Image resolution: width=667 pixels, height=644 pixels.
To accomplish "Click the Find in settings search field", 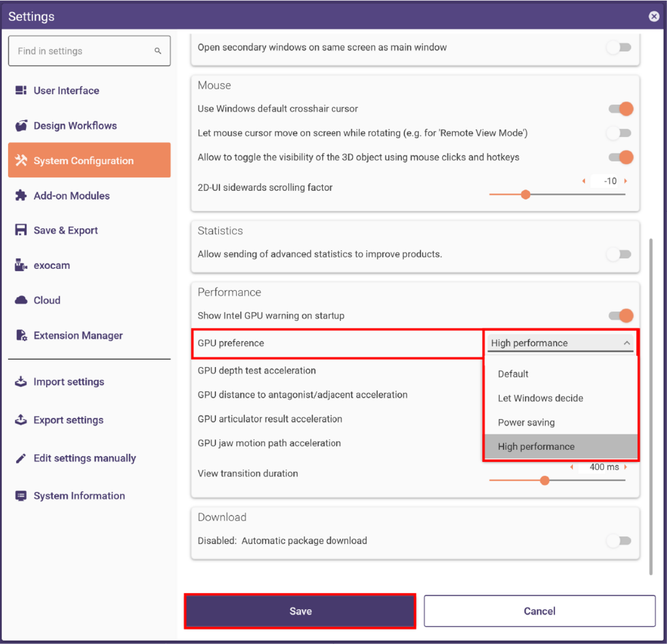I will point(89,51).
